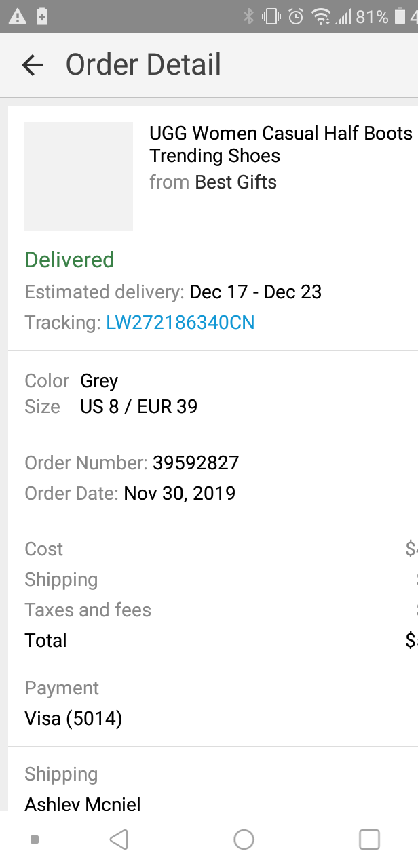Select the Delivered status text
Viewport: 418px width, 868px height.
tap(69, 260)
